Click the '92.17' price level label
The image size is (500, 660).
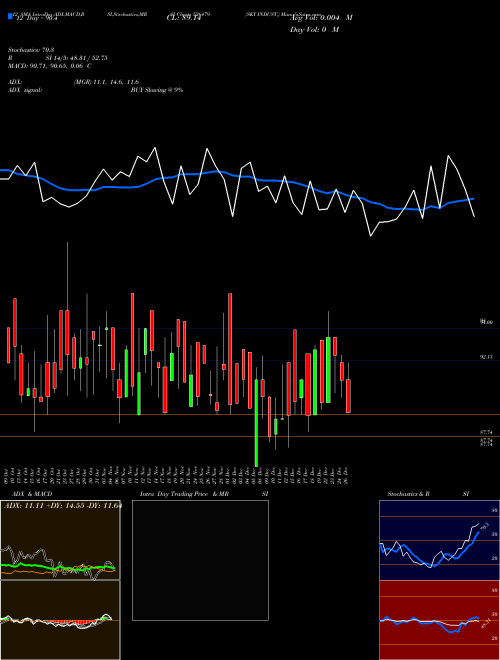pos(486,357)
